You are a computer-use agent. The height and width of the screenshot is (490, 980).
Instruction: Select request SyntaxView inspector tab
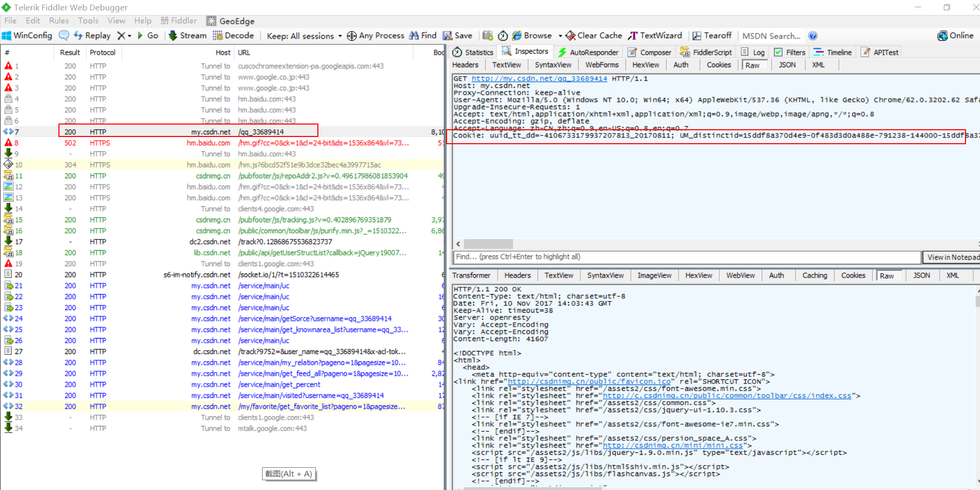click(x=553, y=65)
